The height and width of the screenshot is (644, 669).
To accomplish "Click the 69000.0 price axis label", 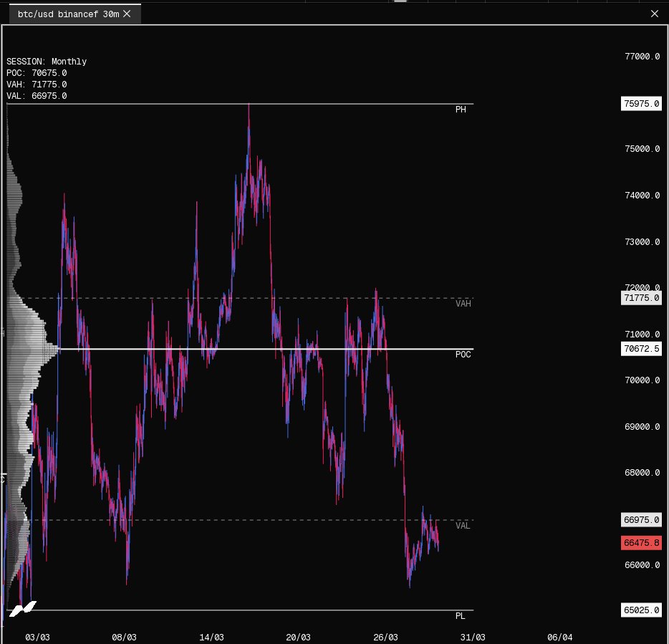I will pyautogui.click(x=642, y=427).
